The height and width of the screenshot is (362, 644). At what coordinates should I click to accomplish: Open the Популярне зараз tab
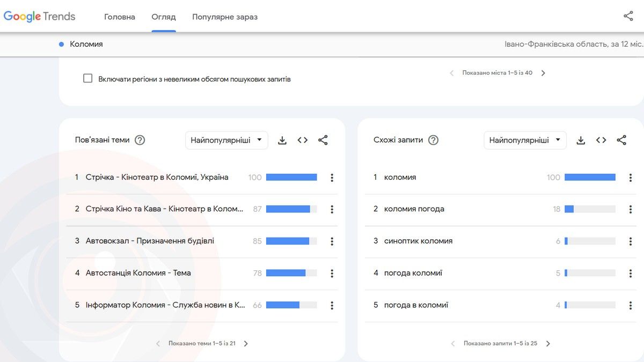click(225, 17)
